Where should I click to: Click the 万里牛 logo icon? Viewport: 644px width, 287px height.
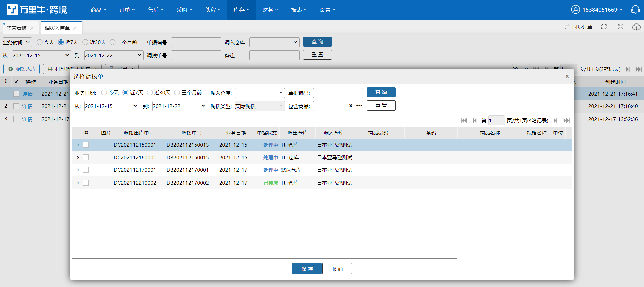[x=12, y=10]
